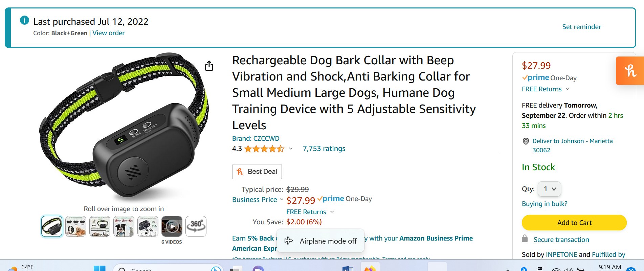Select the dog with collar thumbnail image

(124, 226)
